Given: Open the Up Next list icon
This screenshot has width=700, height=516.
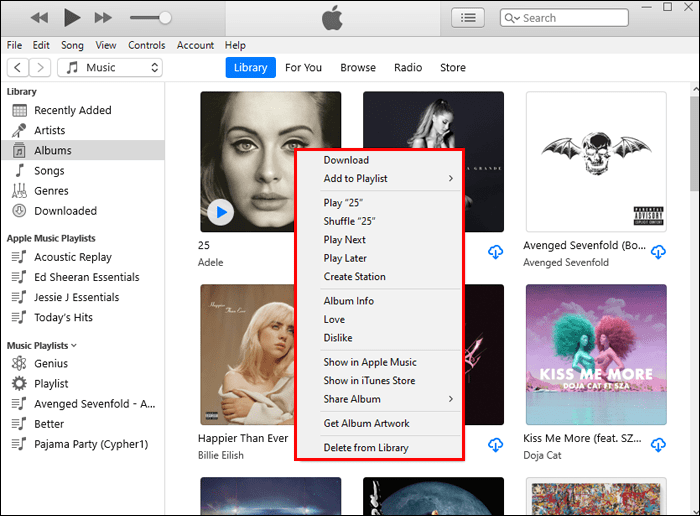Looking at the screenshot, I should pyautogui.click(x=468, y=18).
